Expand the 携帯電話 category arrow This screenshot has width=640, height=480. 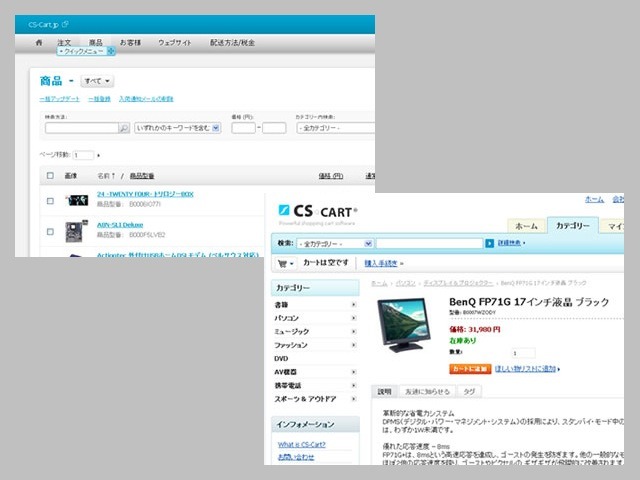(353, 385)
